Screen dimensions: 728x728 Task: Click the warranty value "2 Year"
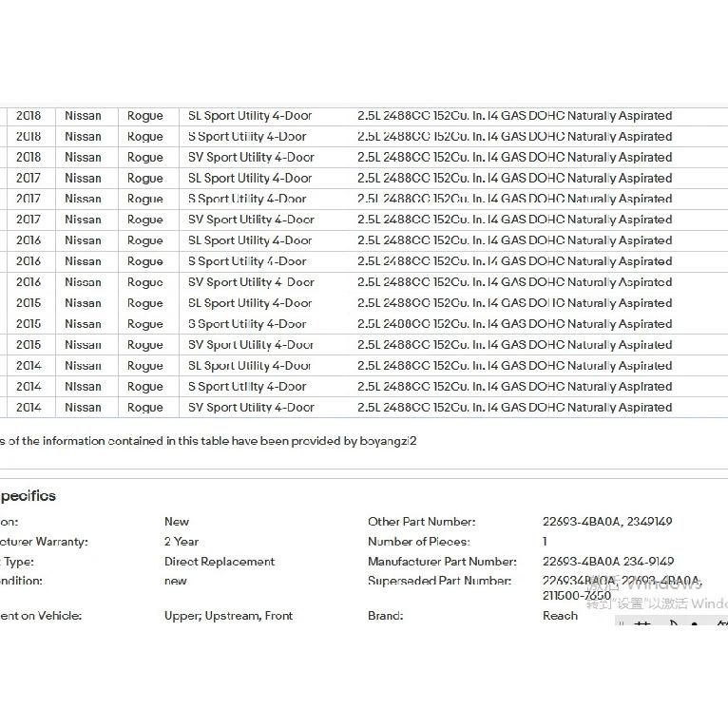[x=182, y=542]
